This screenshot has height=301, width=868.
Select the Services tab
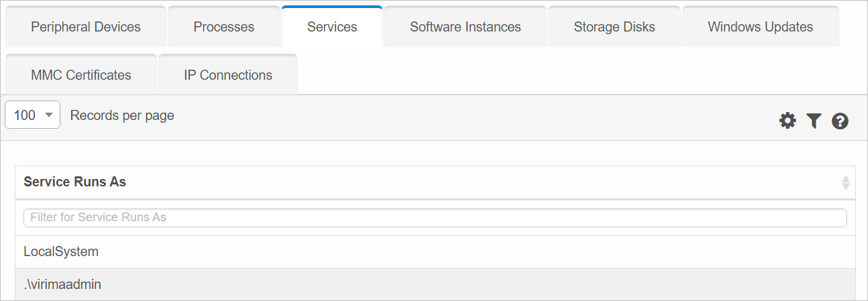point(332,27)
